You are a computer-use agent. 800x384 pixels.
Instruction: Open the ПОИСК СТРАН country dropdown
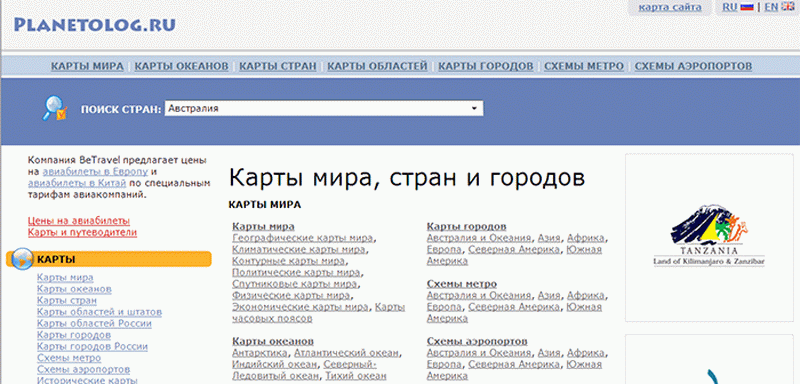pos(323,109)
